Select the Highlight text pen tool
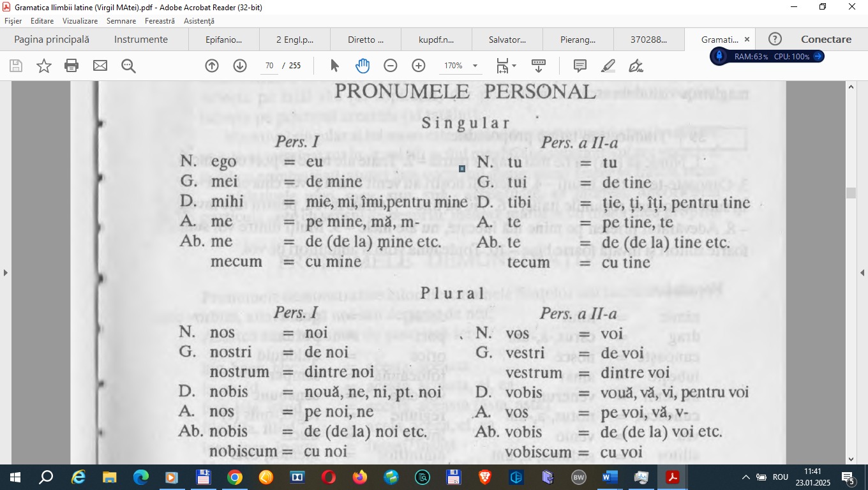 click(x=608, y=66)
